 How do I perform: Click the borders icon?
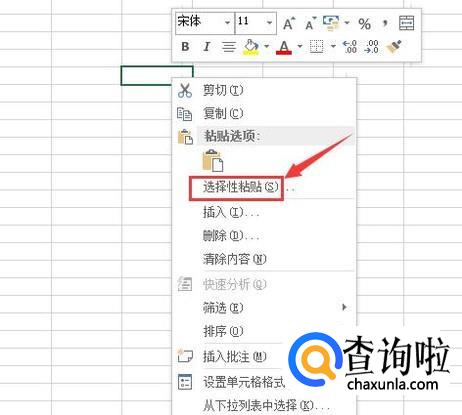pyautogui.click(x=317, y=47)
